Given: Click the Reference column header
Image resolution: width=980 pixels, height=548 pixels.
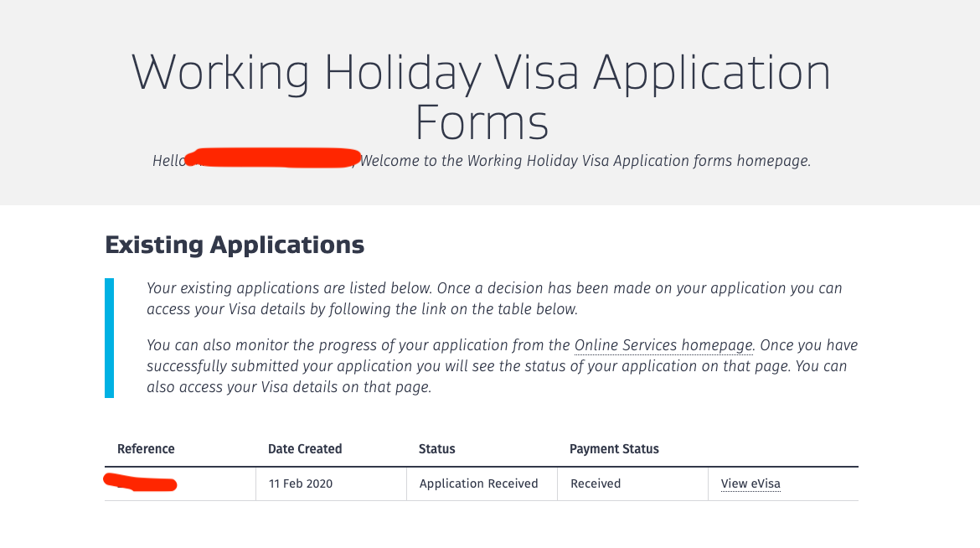Looking at the screenshot, I should (146, 449).
